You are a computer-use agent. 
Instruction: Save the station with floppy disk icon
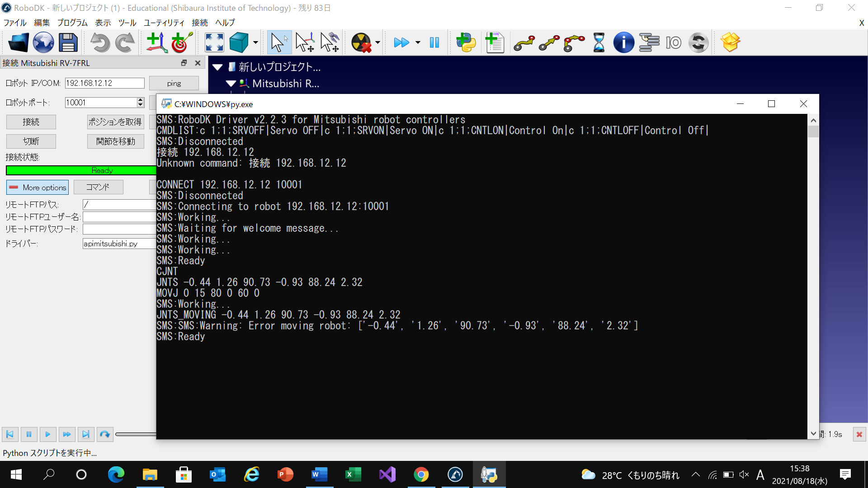(68, 43)
